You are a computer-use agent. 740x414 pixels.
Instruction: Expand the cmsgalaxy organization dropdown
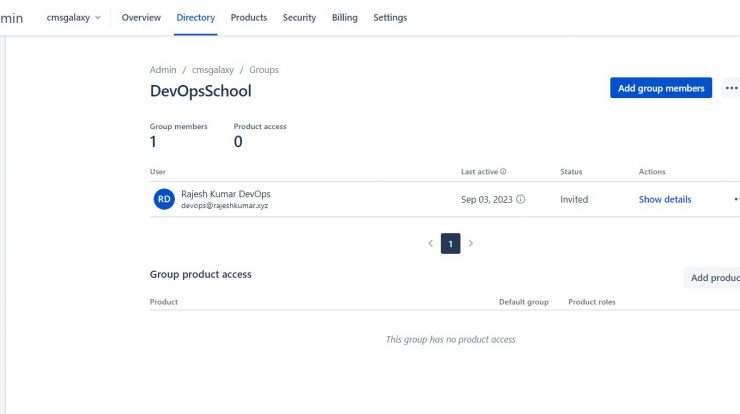pyautogui.click(x=73, y=17)
